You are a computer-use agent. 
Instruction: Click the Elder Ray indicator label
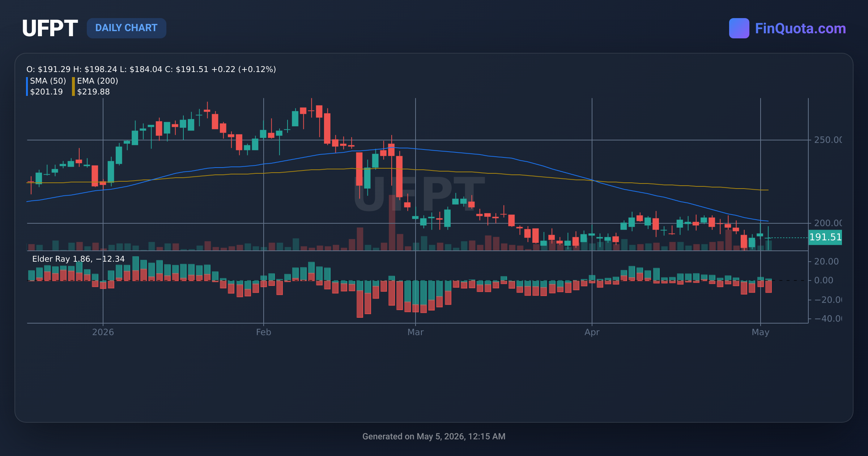coord(78,259)
